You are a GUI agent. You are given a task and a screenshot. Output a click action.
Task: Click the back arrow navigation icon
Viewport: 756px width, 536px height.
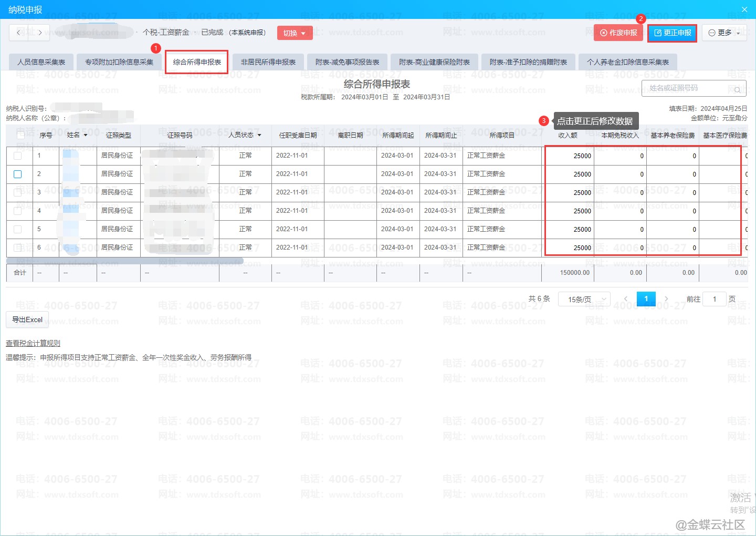[x=19, y=33]
